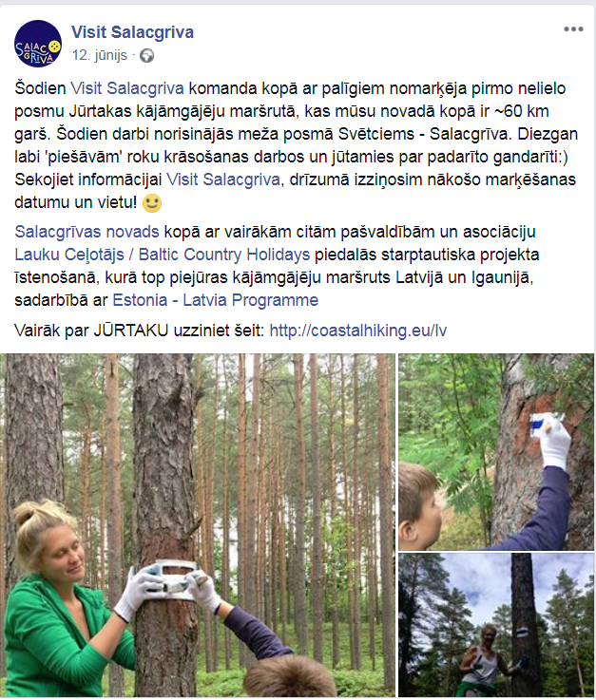The image size is (596, 700).
Task: Click first Visit Salacgriva mention after 'Šodien'
Action: pyautogui.click(x=127, y=88)
